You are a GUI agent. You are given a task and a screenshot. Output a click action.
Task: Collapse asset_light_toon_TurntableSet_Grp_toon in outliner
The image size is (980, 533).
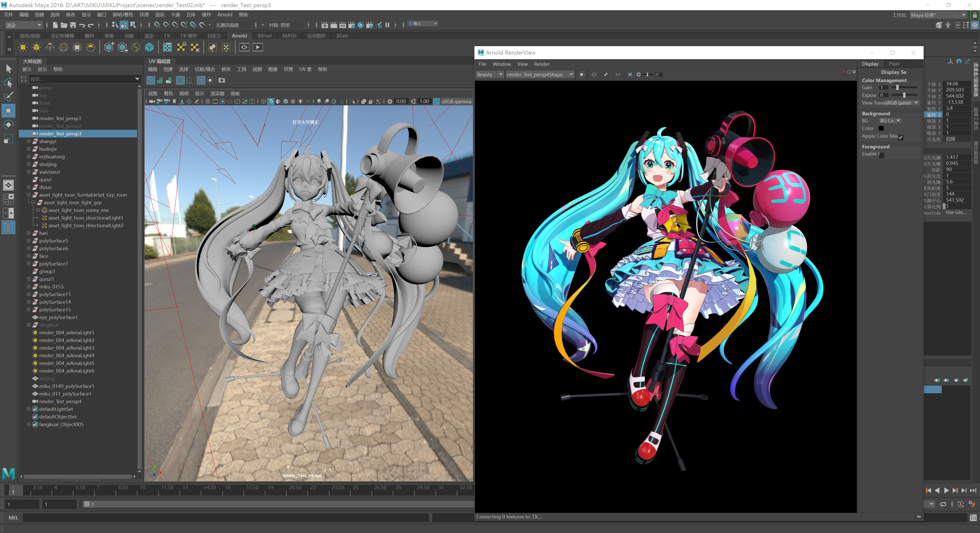click(29, 195)
